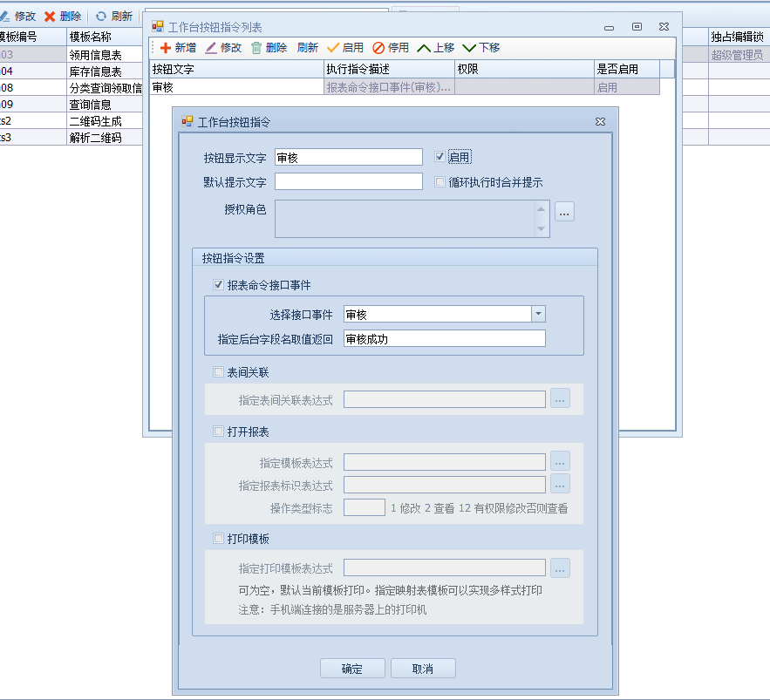
Task: Click 启用 checkmark icon in list toolbar
Action: [332, 48]
